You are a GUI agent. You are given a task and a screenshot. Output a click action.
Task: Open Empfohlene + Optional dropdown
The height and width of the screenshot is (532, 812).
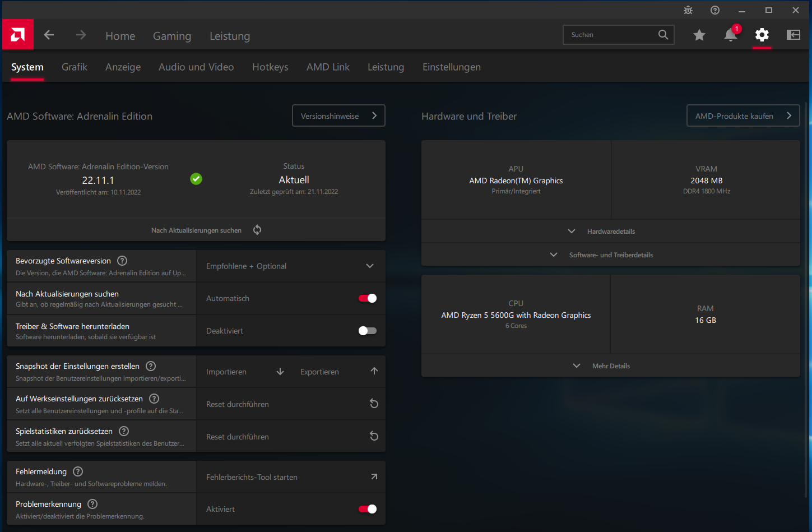[291, 266]
